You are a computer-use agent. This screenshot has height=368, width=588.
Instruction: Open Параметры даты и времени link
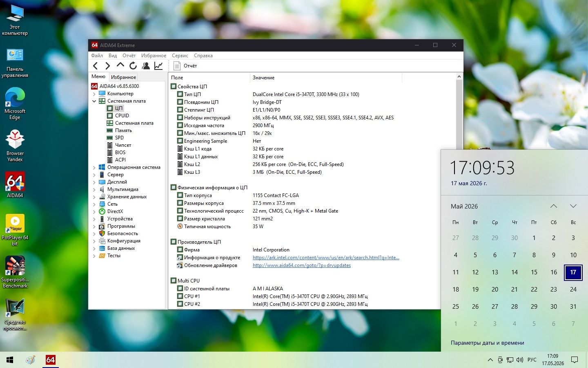click(x=487, y=343)
